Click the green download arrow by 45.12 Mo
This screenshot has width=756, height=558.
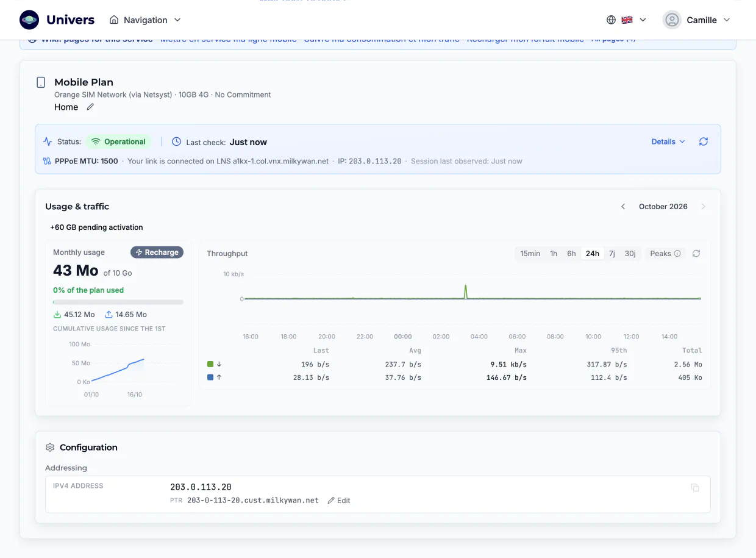[x=57, y=315]
